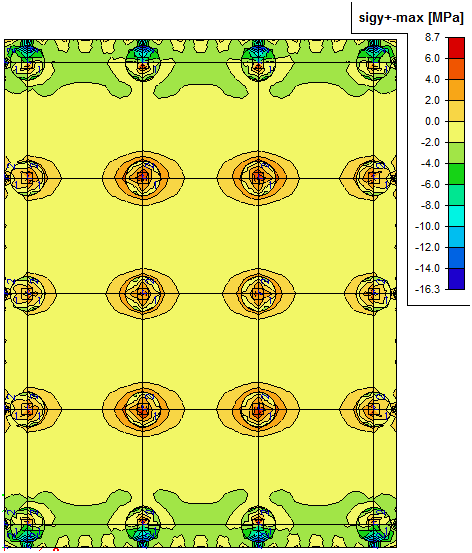Click the bottom-right corner stress concentration node
The width and height of the screenshot is (472, 553).
pyautogui.click(x=374, y=524)
